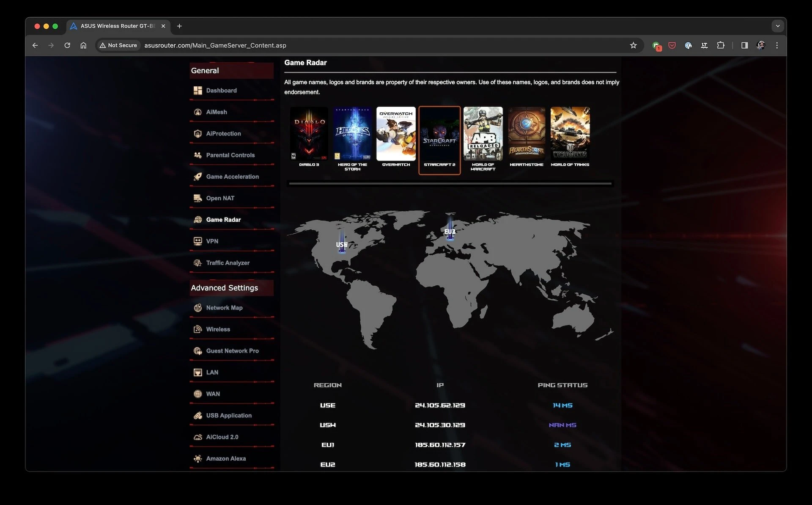
Task: Click the Guest Network Pro icon
Action: point(198,351)
